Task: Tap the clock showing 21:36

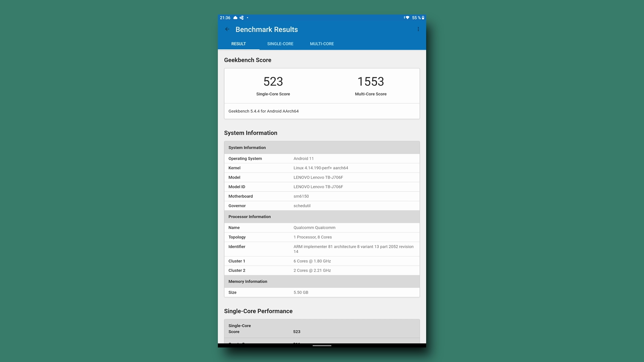Action: (x=225, y=18)
